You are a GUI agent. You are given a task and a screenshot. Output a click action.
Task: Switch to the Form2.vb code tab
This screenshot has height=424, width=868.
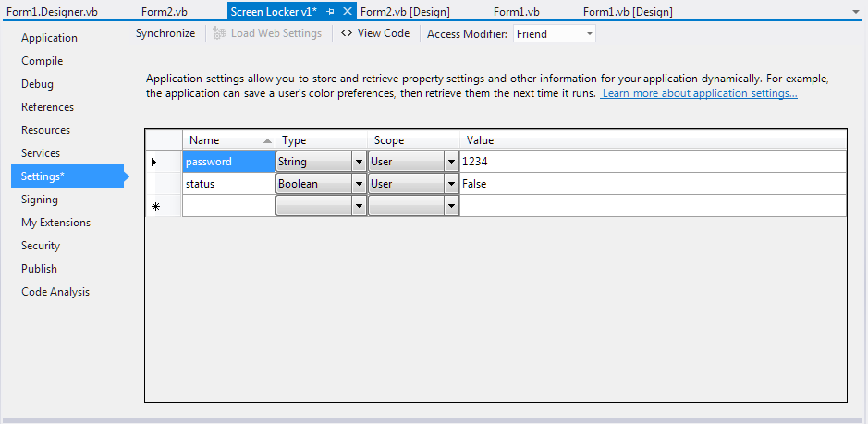[x=165, y=12]
